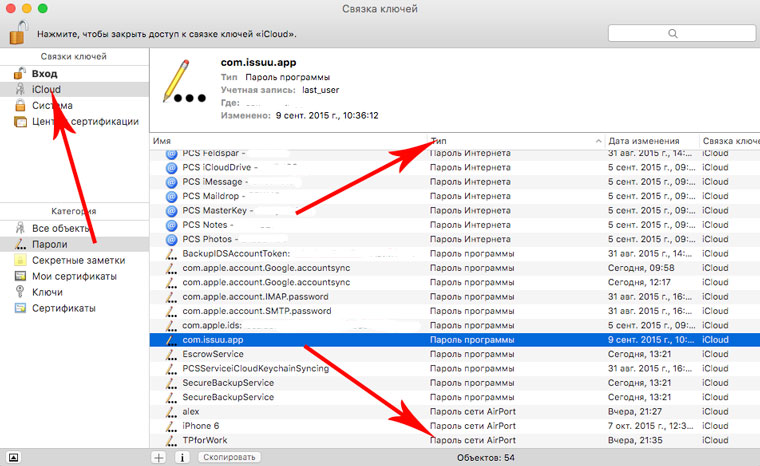Select com.apple.account.IMAP.password entry
Viewport: 760px width, 466px height.
455,297
